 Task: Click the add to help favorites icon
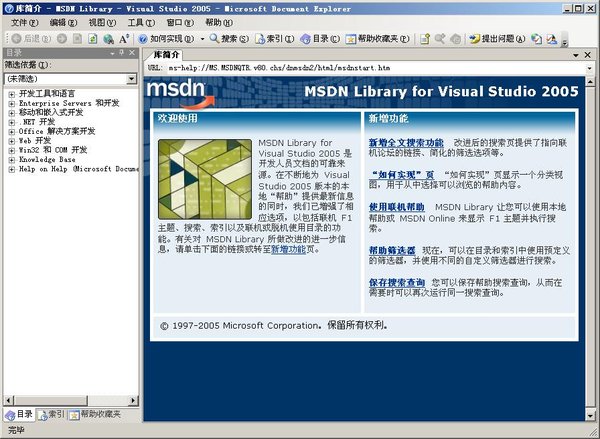(x=425, y=39)
